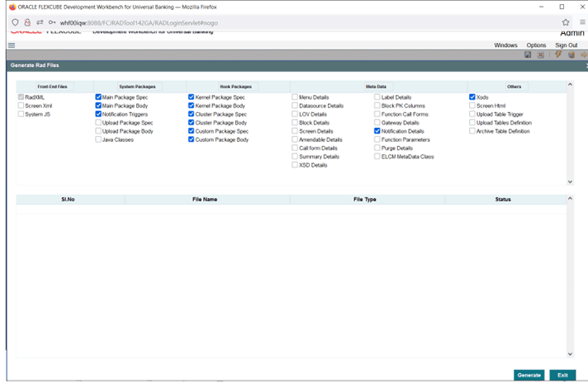The width and height of the screenshot is (588, 383).
Task: Click the orange arrow release icon
Action: [584, 54]
